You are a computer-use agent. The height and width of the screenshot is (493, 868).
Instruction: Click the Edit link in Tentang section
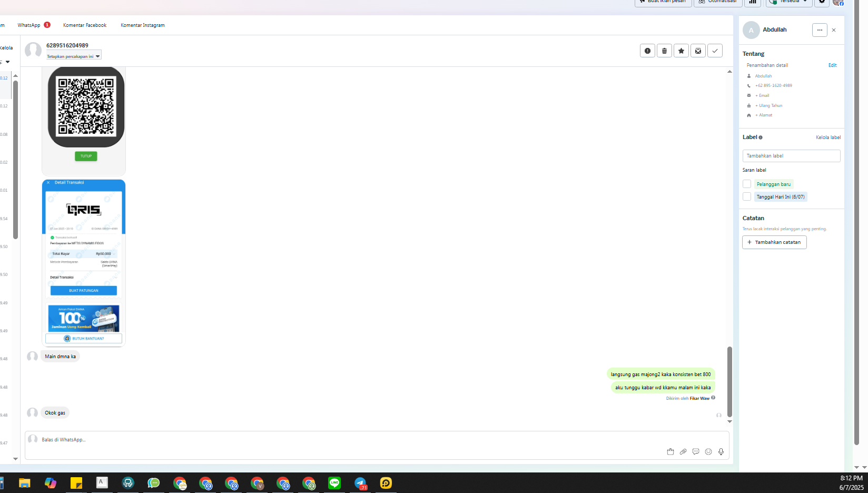point(832,65)
